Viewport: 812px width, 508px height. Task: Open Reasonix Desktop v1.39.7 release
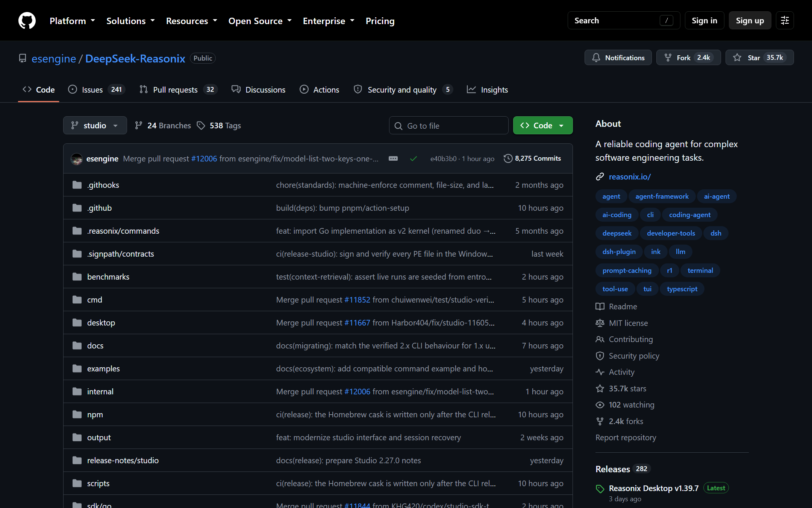pyautogui.click(x=654, y=488)
